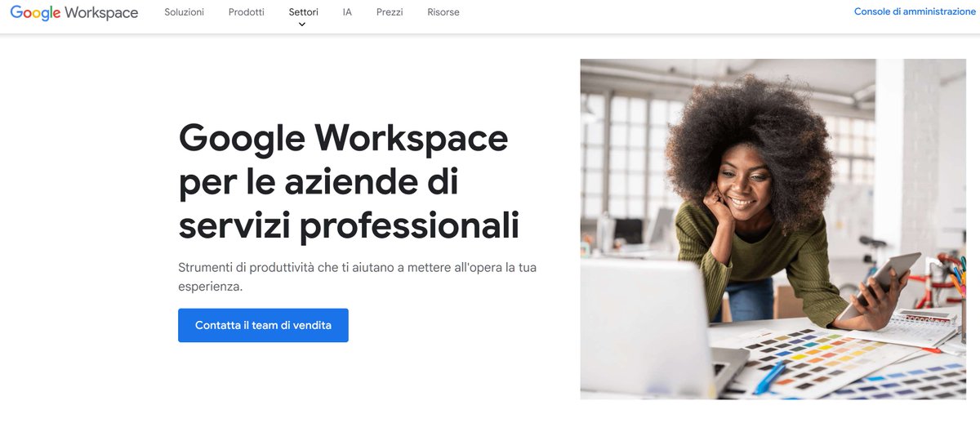Open the Prodotti menu
This screenshot has width=980, height=441.
[x=247, y=12]
